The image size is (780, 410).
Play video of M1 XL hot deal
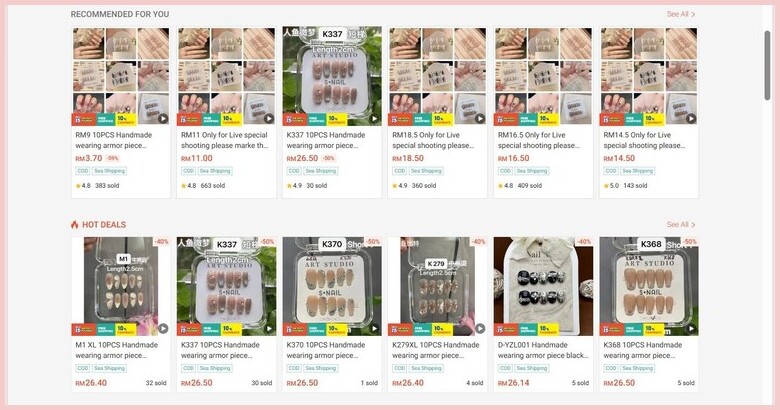pos(163,328)
